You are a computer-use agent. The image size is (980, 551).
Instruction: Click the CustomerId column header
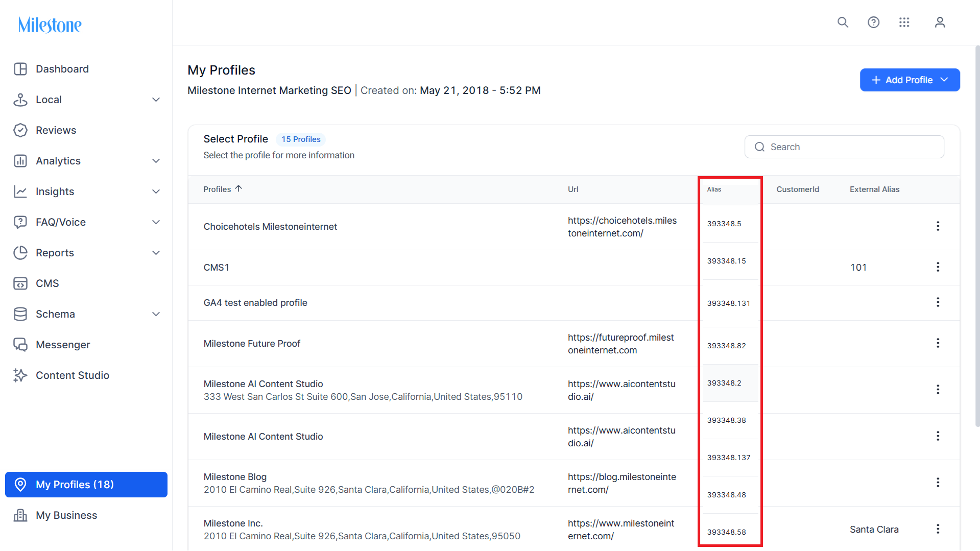coord(798,189)
